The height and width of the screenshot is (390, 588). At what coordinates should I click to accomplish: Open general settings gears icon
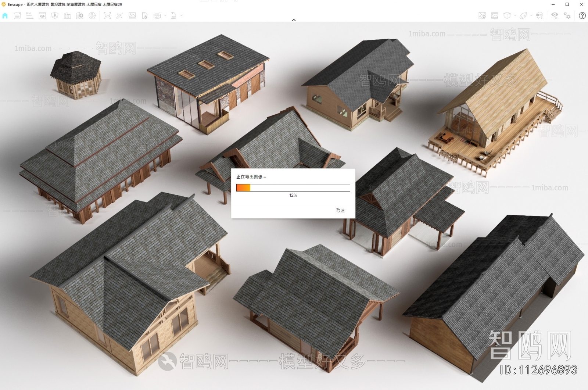567,15
